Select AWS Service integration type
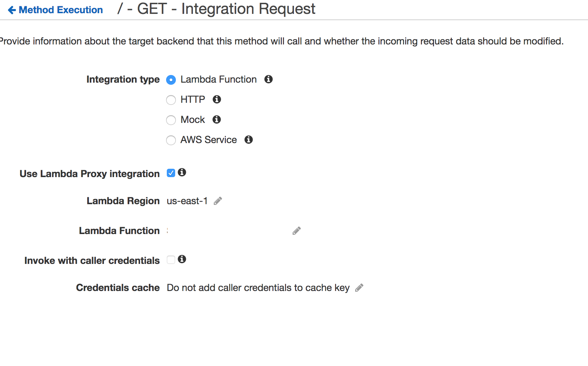This screenshot has width=588, height=366. [x=171, y=140]
